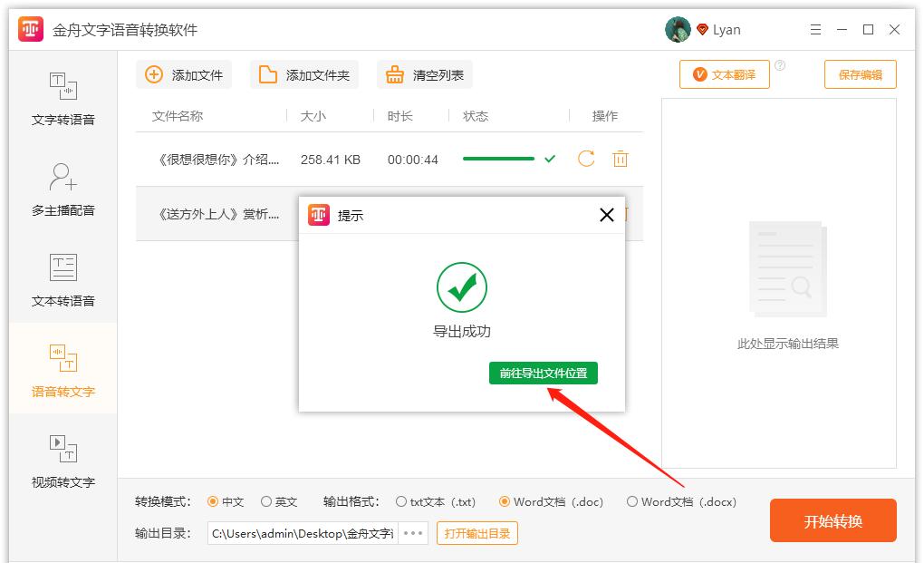Select Word文档 (.docx) output format
The height and width of the screenshot is (563, 924).
[x=631, y=501]
